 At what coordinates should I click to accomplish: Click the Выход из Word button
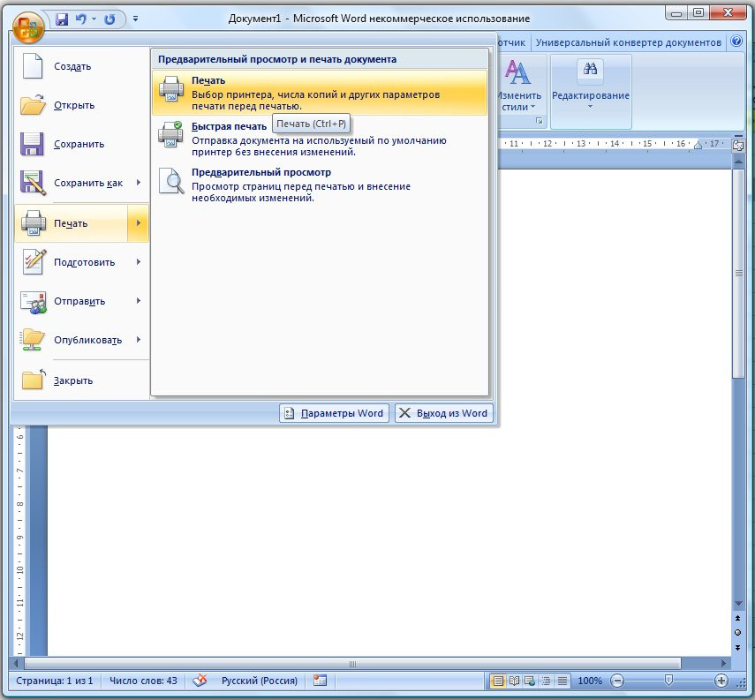coord(444,413)
